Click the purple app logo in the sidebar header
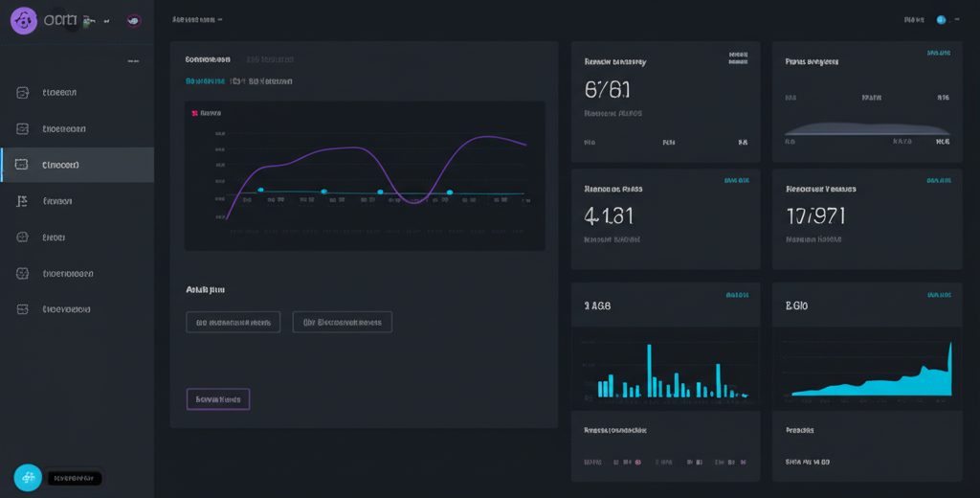 pos(24,20)
